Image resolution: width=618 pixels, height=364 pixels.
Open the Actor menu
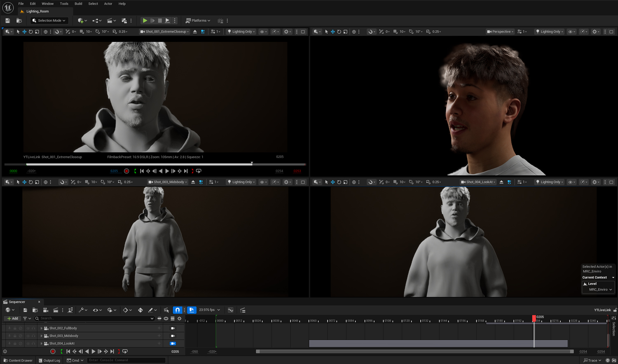[108, 4]
